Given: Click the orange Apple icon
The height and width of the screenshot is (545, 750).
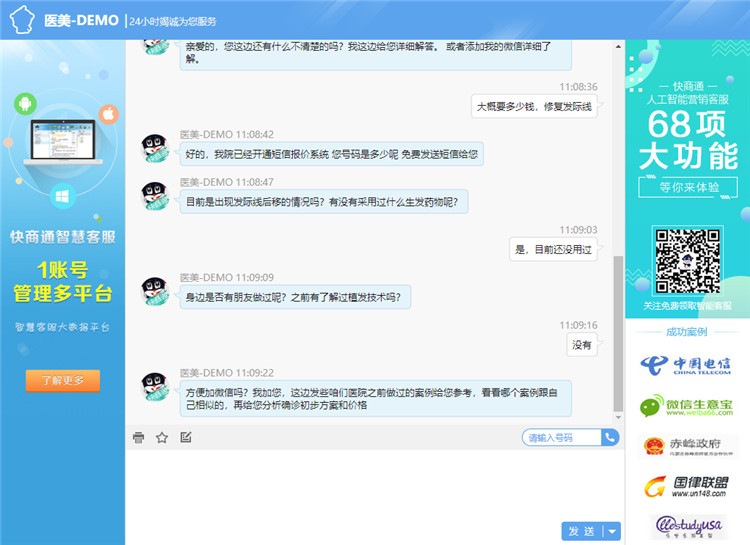Looking at the screenshot, I should [x=109, y=113].
